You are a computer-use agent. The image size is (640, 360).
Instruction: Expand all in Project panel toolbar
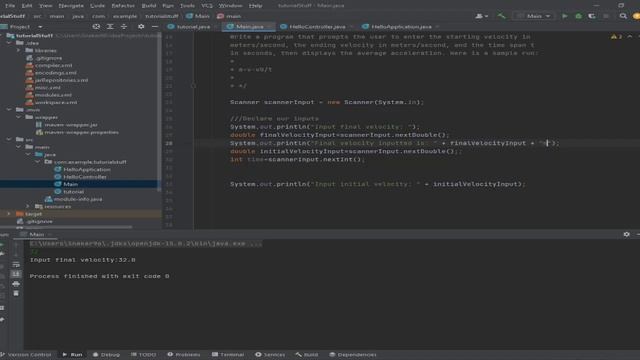pos(110,27)
